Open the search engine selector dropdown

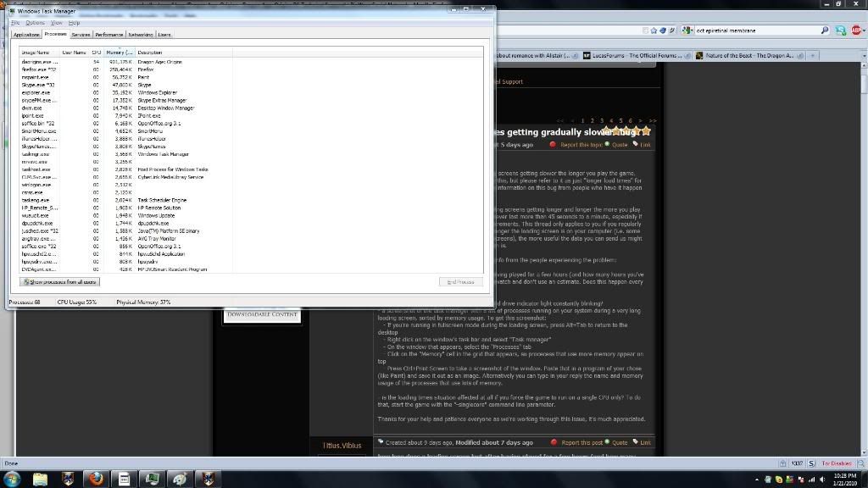click(687, 30)
